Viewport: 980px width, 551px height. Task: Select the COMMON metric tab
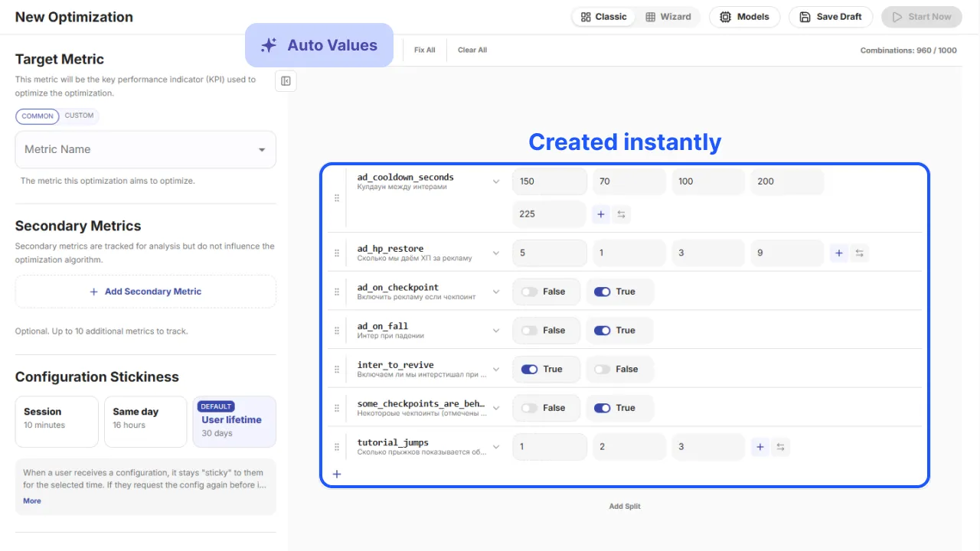point(38,116)
